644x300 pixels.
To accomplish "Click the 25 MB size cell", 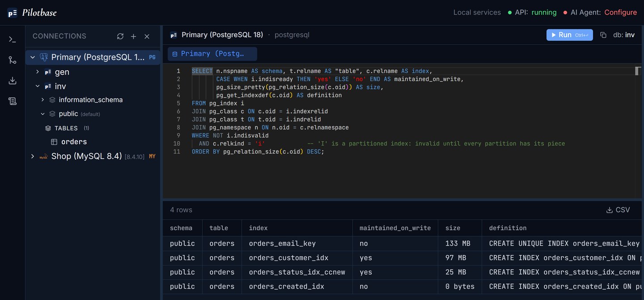I will coord(460,272).
